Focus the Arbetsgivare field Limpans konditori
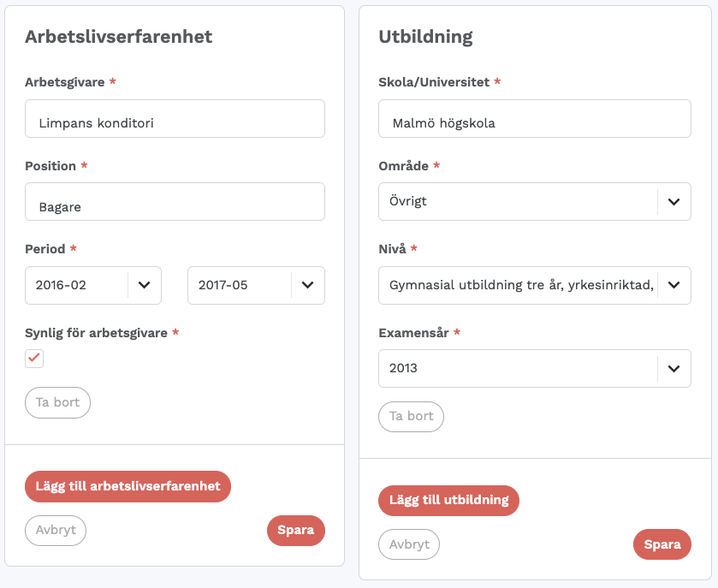Viewport: 718px width, 588px height. 175,119
